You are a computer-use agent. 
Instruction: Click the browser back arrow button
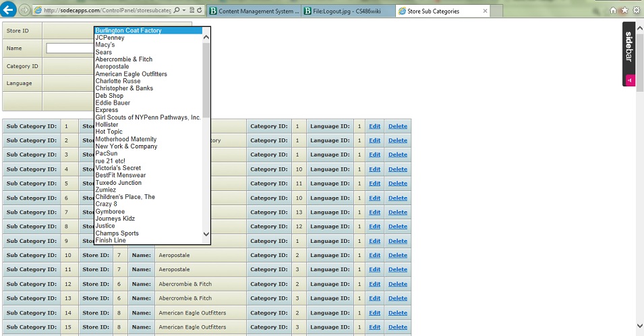(9, 10)
